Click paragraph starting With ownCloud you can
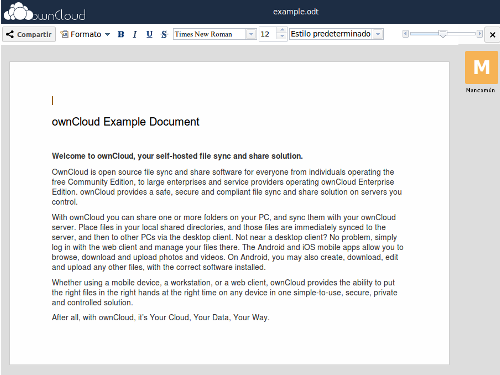The image size is (500, 375). point(227,242)
